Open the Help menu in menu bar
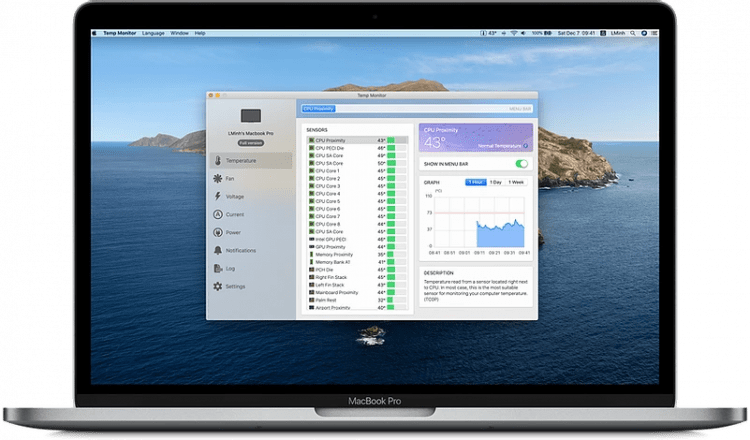This screenshot has height=440, width=750. (x=200, y=33)
